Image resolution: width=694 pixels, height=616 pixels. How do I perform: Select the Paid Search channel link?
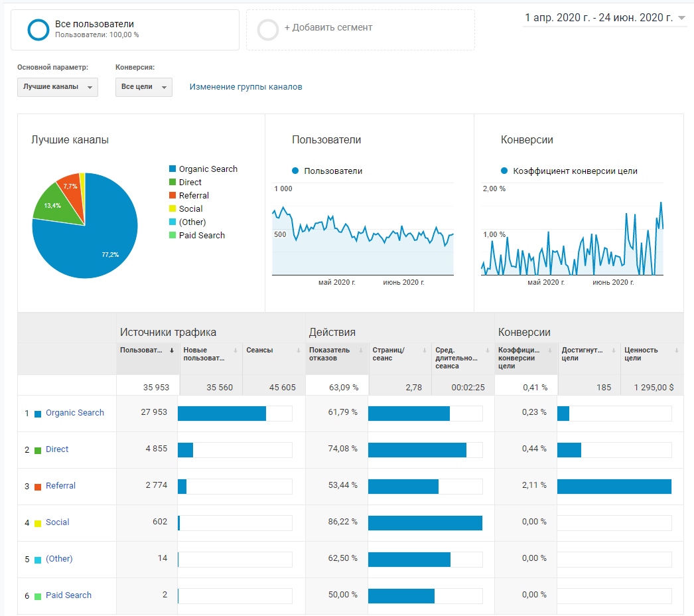coord(68,595)
